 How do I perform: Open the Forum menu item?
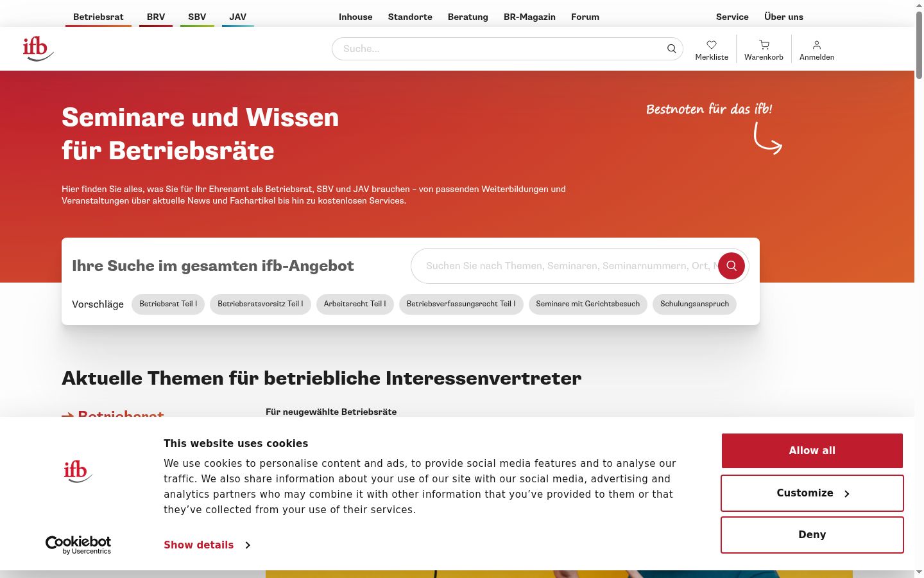(585, 17)
